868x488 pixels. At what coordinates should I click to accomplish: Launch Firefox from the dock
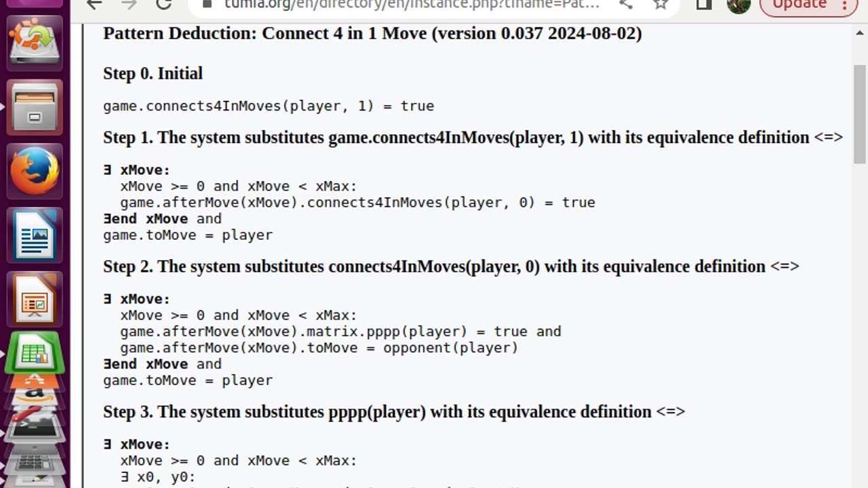35,172
